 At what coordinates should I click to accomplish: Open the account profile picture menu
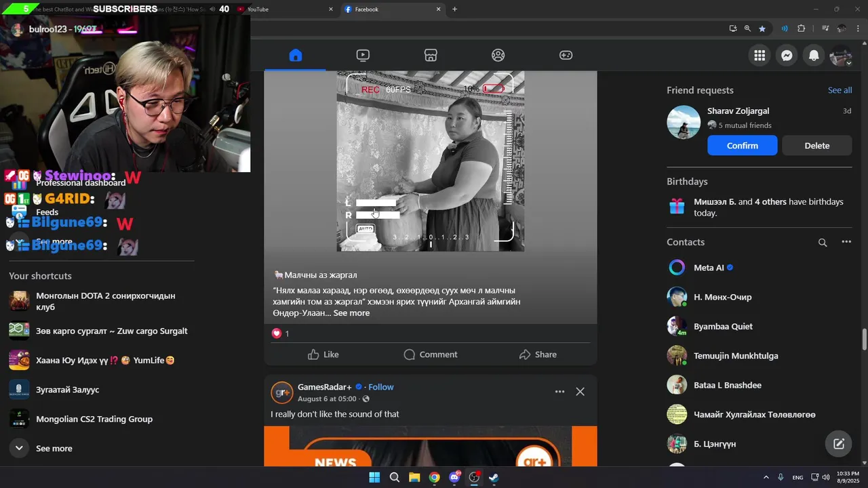pos(841,56)
